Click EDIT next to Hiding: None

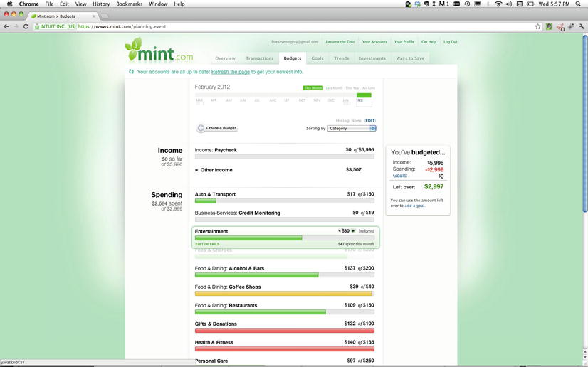pyautogui.click(x=370, y=121)
